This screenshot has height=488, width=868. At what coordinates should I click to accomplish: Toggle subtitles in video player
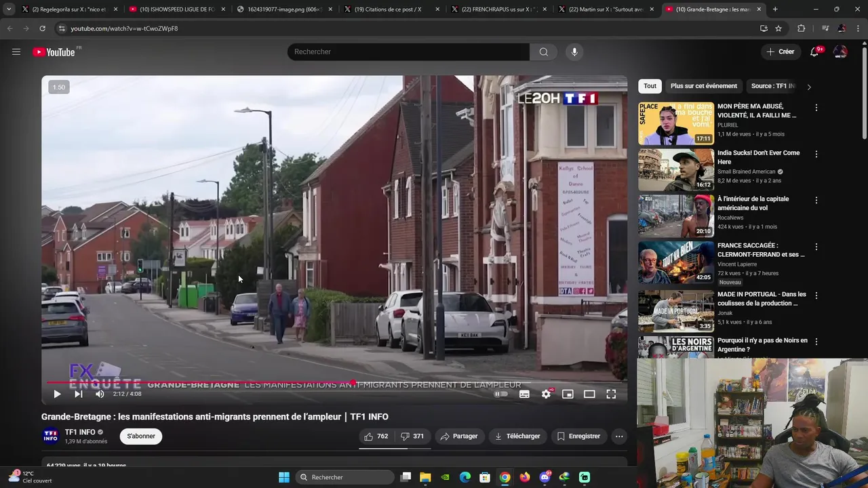524,394
